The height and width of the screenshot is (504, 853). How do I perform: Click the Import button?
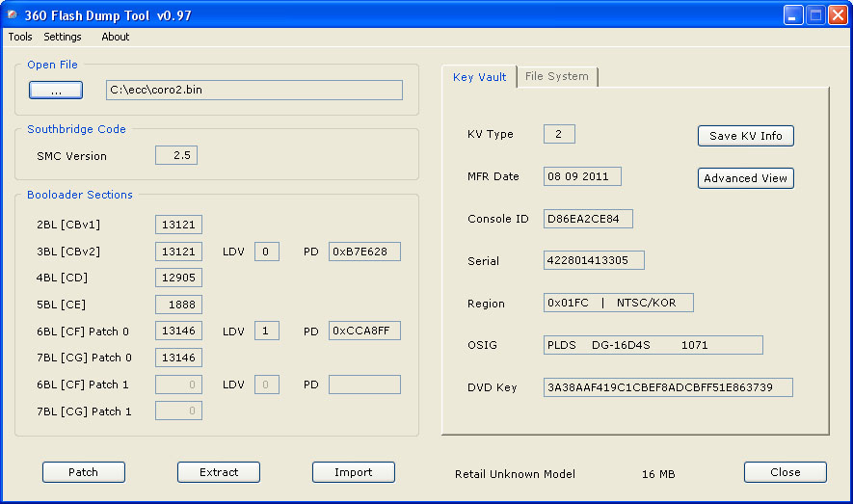point(353,472)
